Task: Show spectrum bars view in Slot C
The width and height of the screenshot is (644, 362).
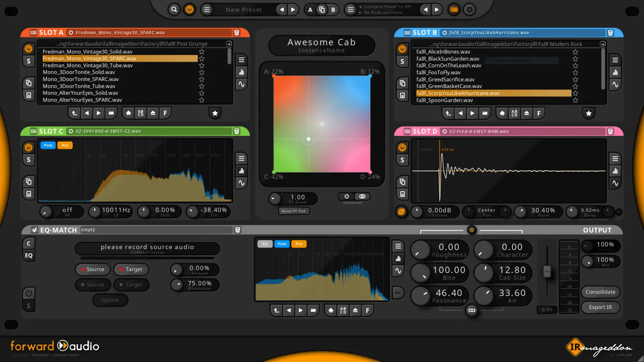Action: pyautogui.click(x=241, y=171)
